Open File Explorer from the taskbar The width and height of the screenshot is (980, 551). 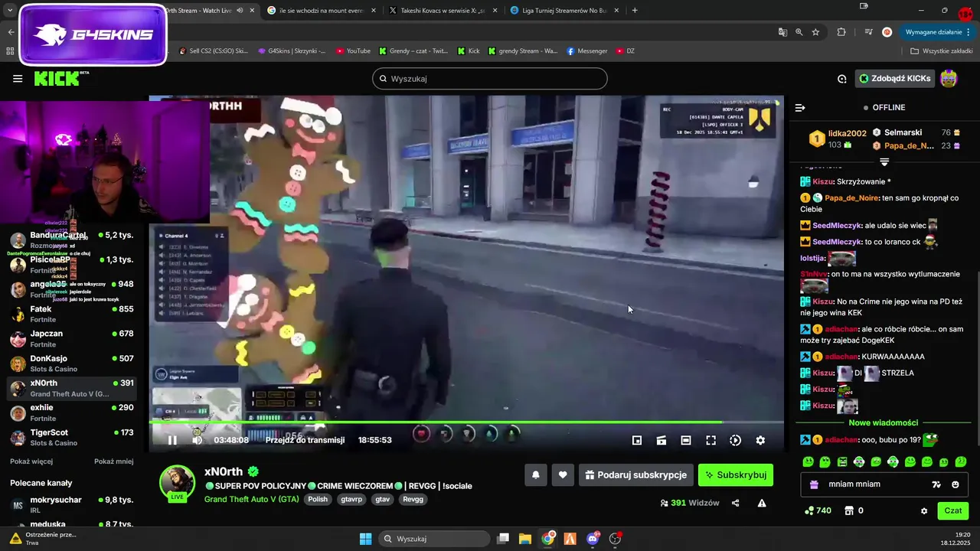[525, 539]
